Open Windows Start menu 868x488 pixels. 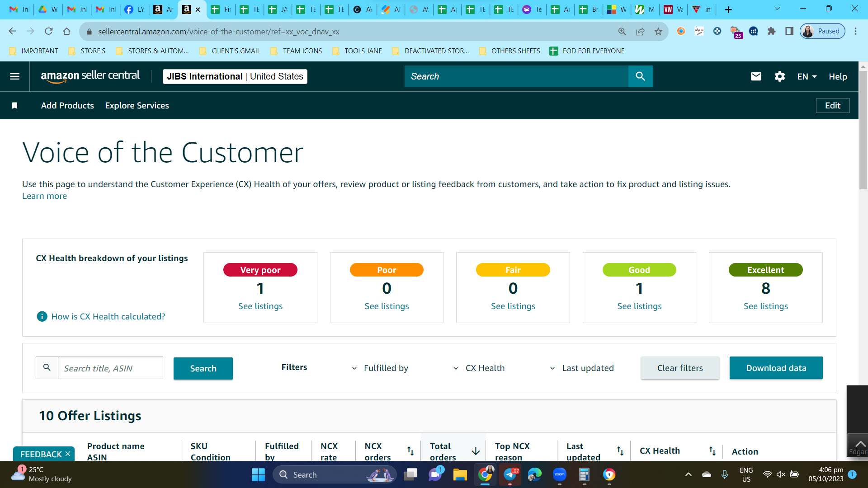258,474
